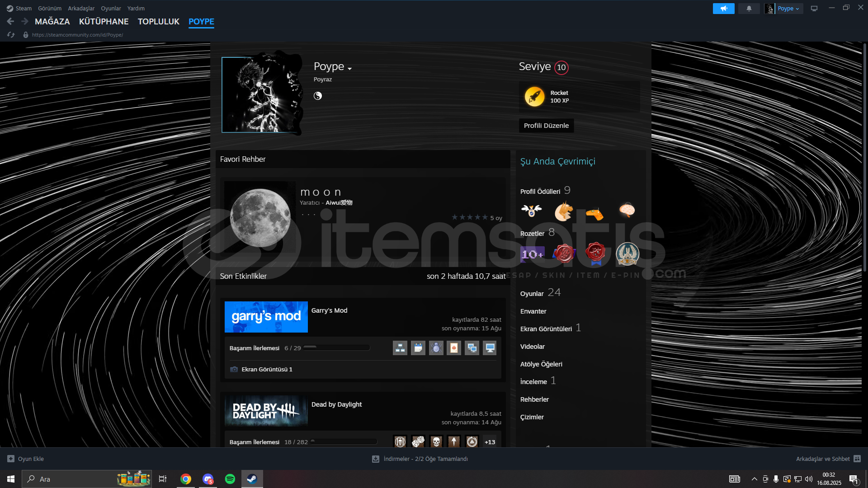Open the Windows Start menu
This screenshot has height=488, width=868.
(x=11, y=479)
